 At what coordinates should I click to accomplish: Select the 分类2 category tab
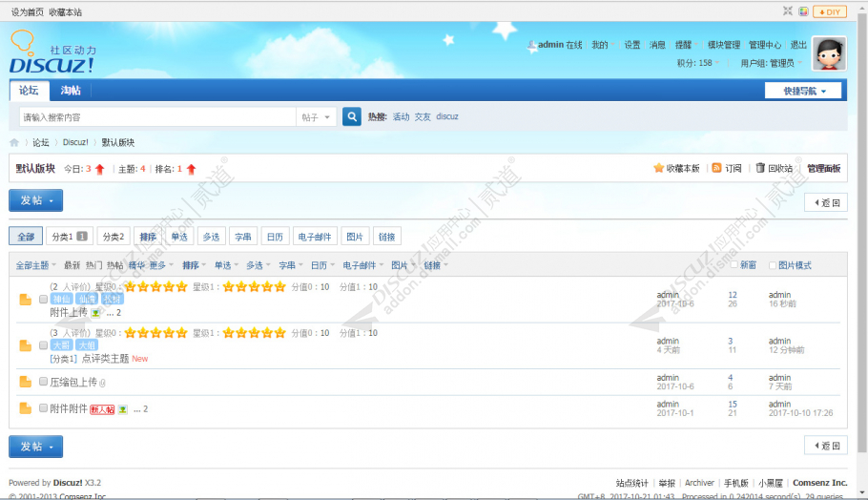(114, 237)
